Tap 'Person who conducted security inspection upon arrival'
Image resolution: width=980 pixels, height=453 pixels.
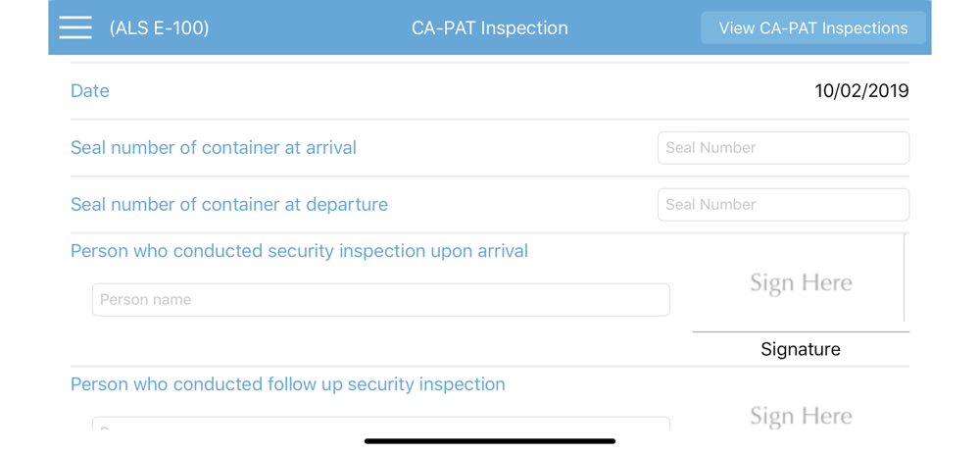[299, 251]
